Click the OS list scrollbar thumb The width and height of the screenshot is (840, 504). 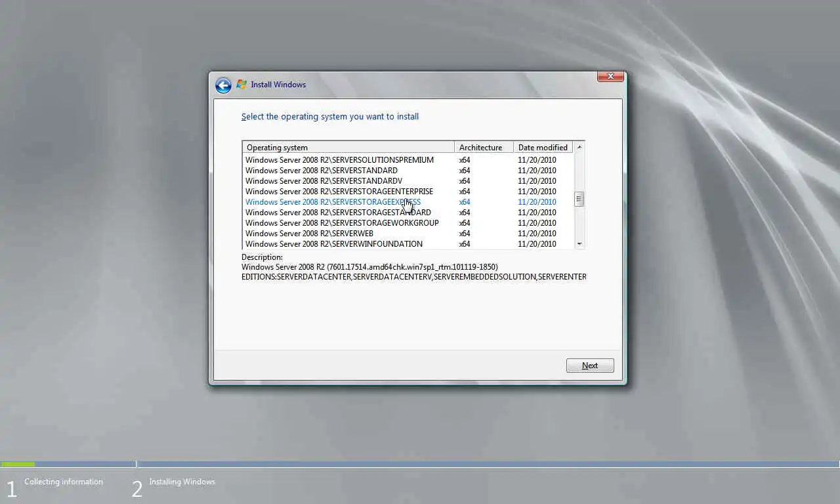tap(579, 199)
